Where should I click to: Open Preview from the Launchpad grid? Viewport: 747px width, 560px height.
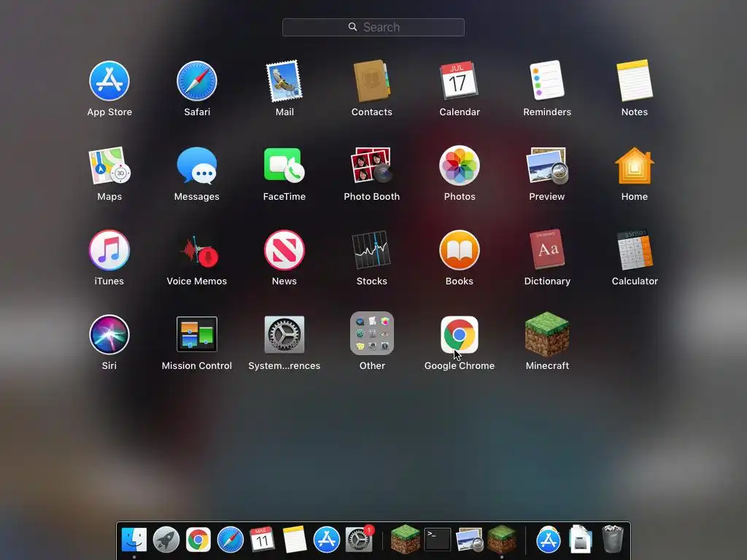click(547, 166)
